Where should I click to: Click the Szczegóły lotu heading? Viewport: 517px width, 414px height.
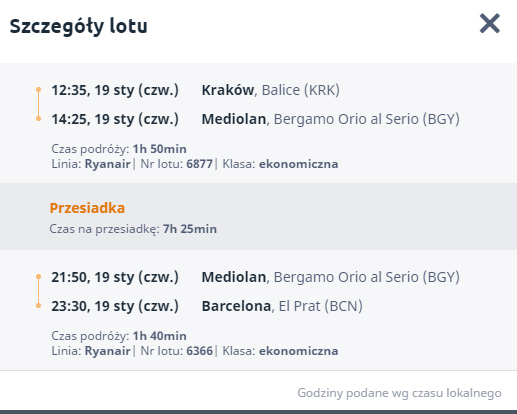(x=78, y=27)
